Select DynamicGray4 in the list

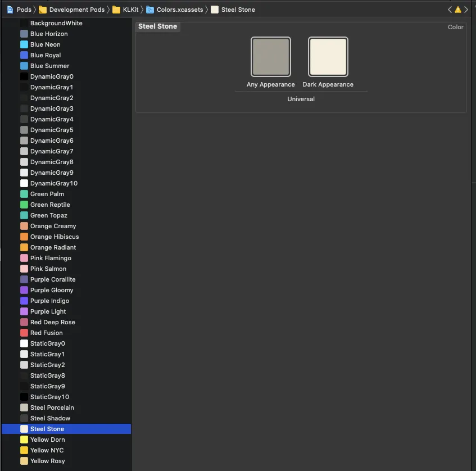(66, 119)
